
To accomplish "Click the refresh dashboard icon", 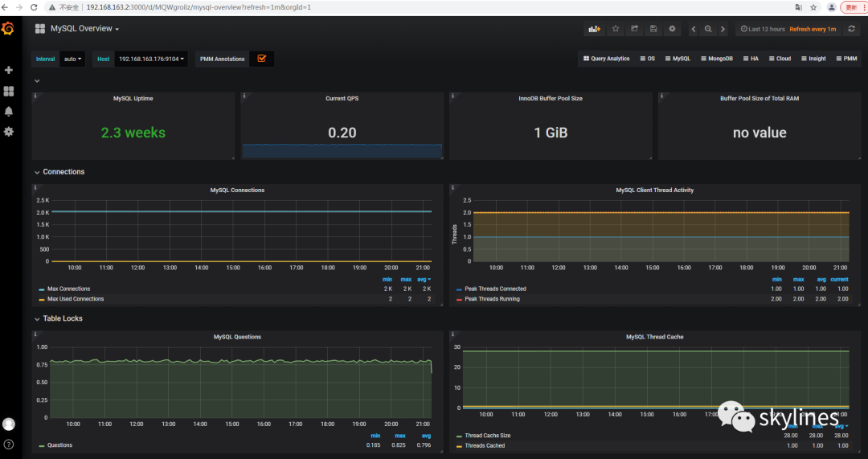I will pyautogui.click(x=852, y=29).
